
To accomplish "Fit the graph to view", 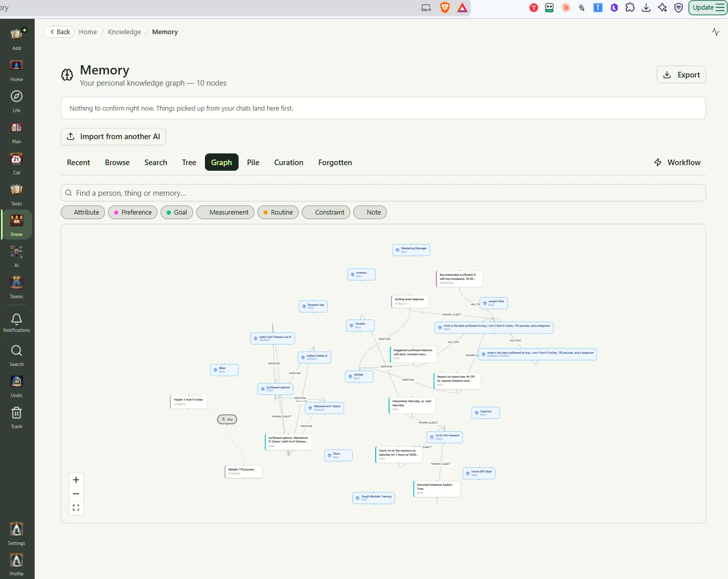I will pyautogui.click(x=76, y=508).
